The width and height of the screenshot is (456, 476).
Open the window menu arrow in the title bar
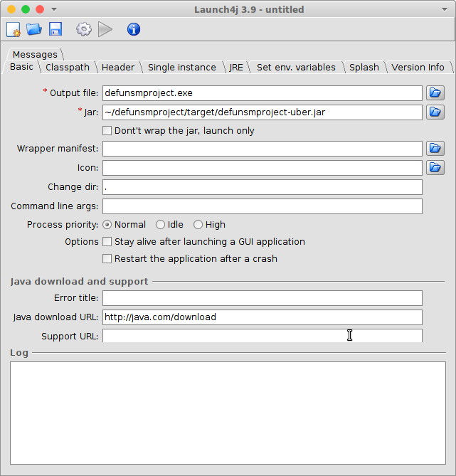tap(54, 9)
